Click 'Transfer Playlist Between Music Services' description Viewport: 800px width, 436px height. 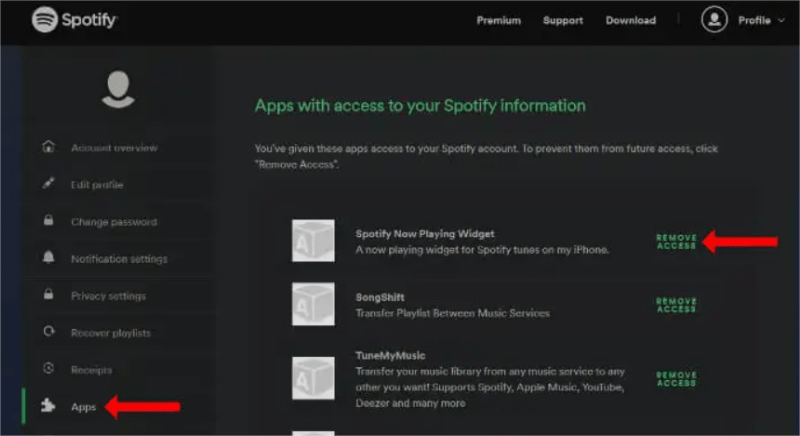tap(453, 313)
